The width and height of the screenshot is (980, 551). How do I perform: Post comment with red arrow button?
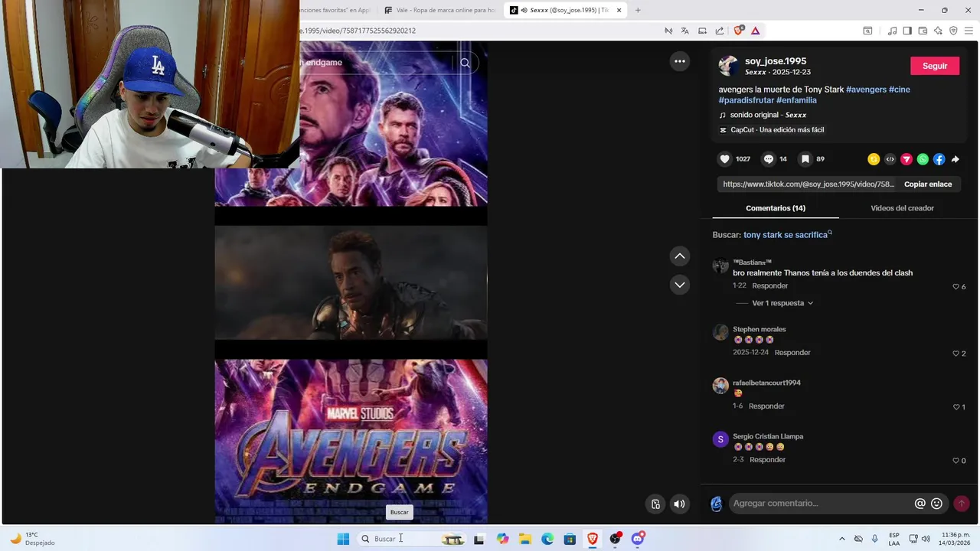click(962, 504)
